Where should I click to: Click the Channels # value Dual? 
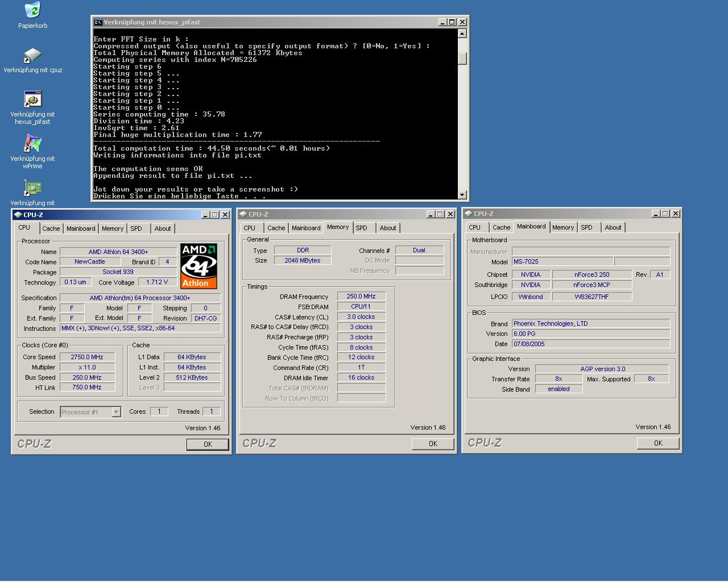(x=419, y=250)
